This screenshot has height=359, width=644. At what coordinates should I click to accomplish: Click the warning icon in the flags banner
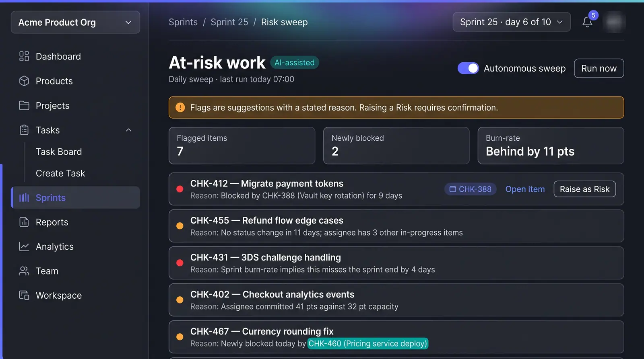coord(180,107)
